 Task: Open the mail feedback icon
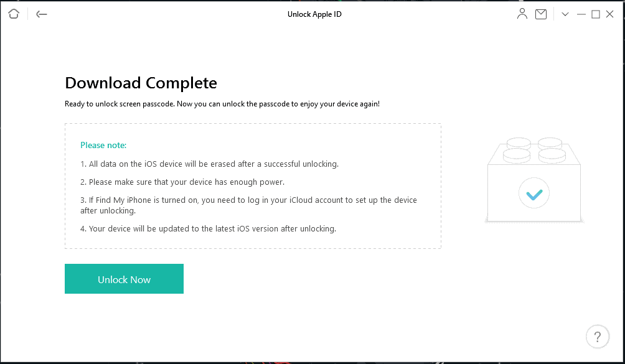(x=541, y=14)
